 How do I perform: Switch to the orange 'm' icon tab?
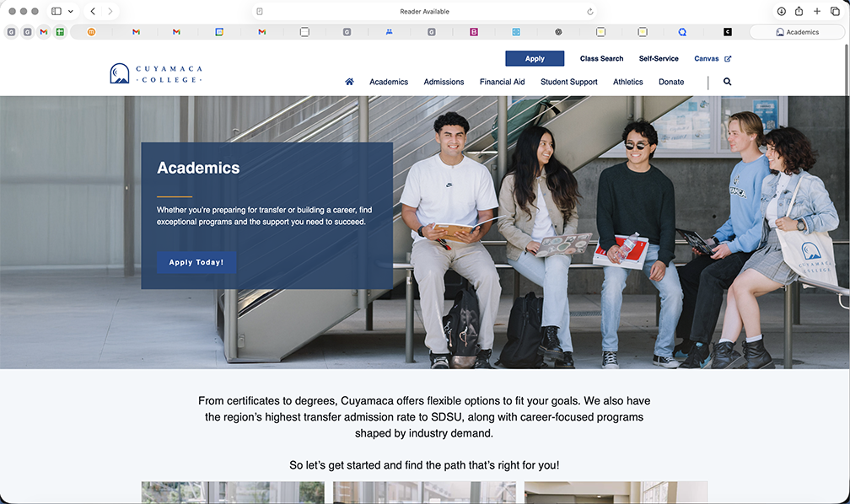pos(92,32)
